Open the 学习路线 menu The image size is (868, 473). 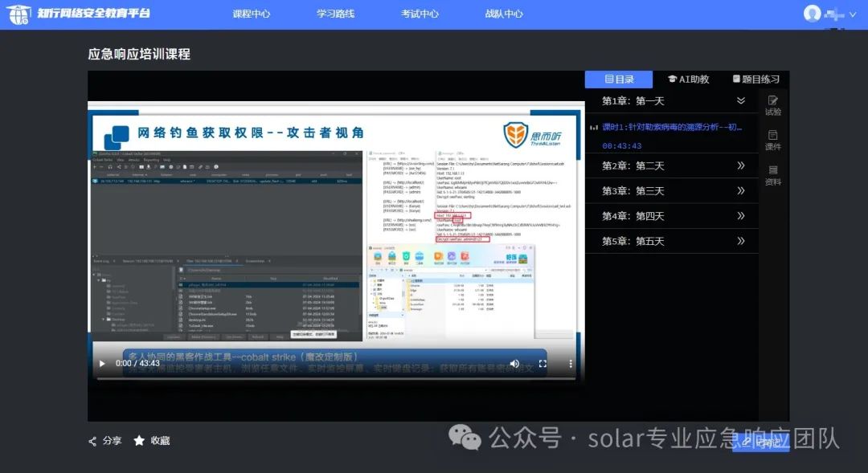click(x=335, y=14)
